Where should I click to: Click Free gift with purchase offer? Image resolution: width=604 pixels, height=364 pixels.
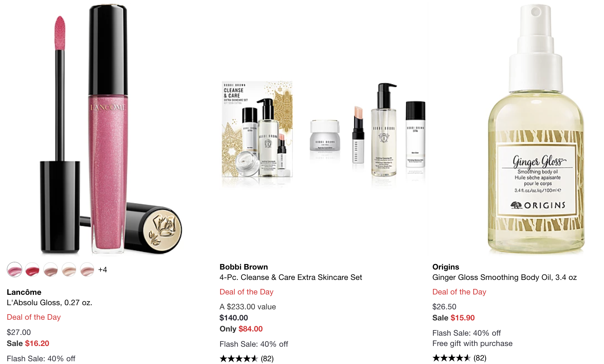tap(472, 343)
